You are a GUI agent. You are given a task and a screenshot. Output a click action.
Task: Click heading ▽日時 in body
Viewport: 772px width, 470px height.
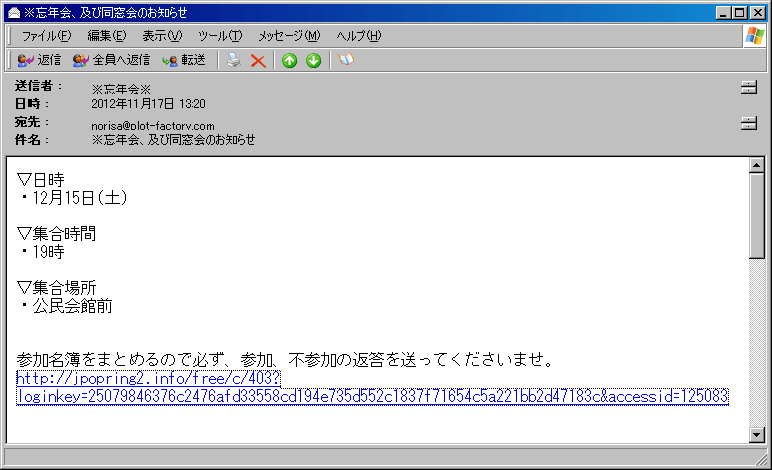pyautogui.click(x=40, y=180)
